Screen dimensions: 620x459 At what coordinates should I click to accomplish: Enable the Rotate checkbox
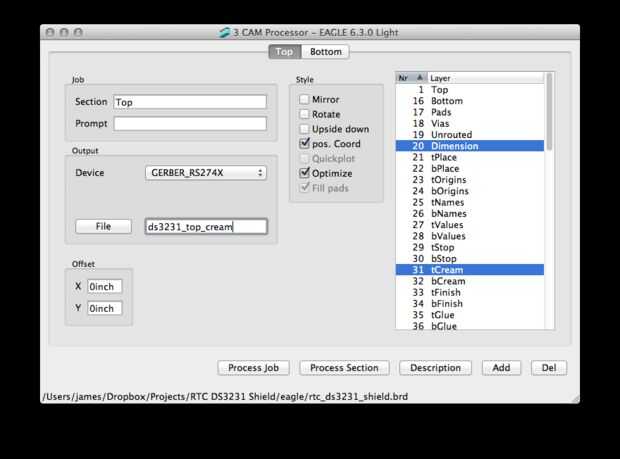[304, 114]
